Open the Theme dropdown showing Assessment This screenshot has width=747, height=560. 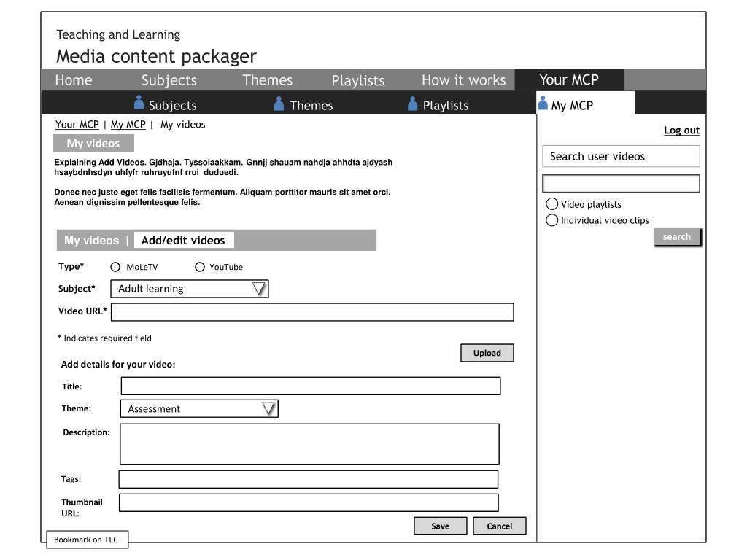[199, 409]
